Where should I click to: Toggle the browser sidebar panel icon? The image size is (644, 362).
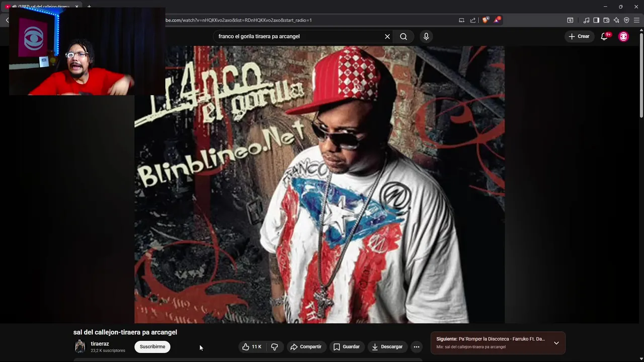coord(596,20)
